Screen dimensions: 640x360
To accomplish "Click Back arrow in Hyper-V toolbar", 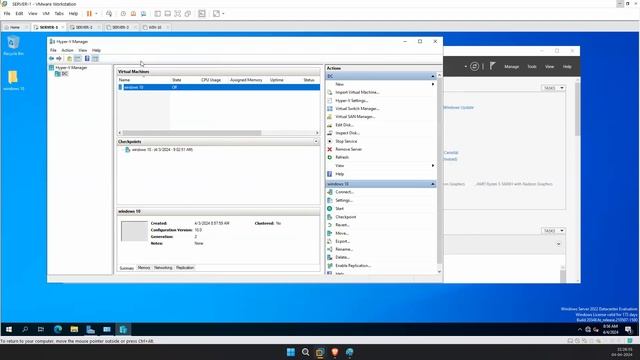I will 51,58.
